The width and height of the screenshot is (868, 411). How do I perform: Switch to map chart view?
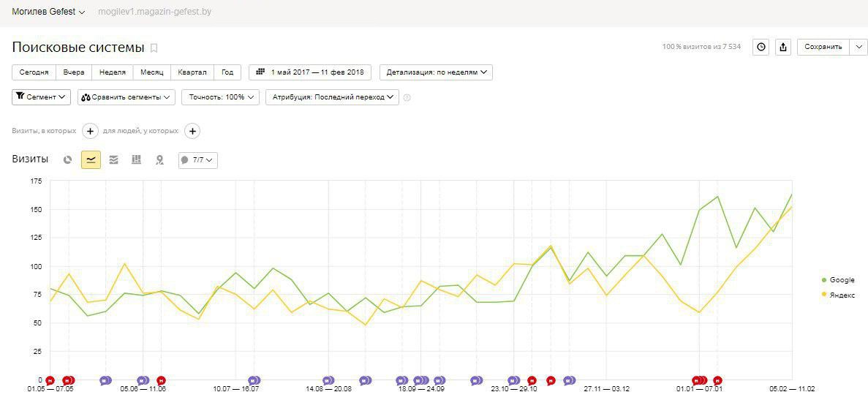pyautogui.click(x=159, y=160)
